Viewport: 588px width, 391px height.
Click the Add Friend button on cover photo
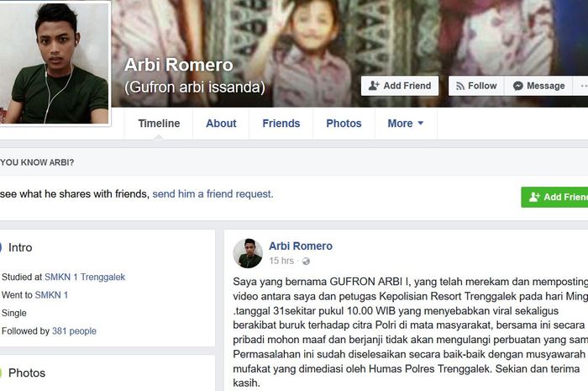pos(400,86)
